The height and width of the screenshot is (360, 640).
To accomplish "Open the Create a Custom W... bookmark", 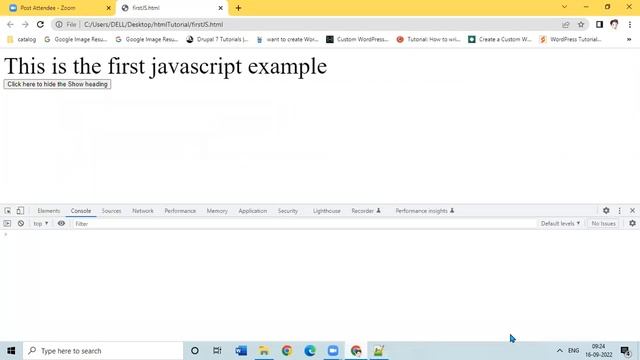I will pyautogui.click(x=500, y=40).
